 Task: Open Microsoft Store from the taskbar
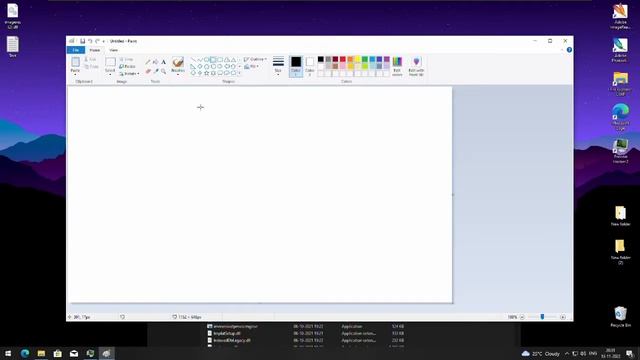(x=58, y=353)
